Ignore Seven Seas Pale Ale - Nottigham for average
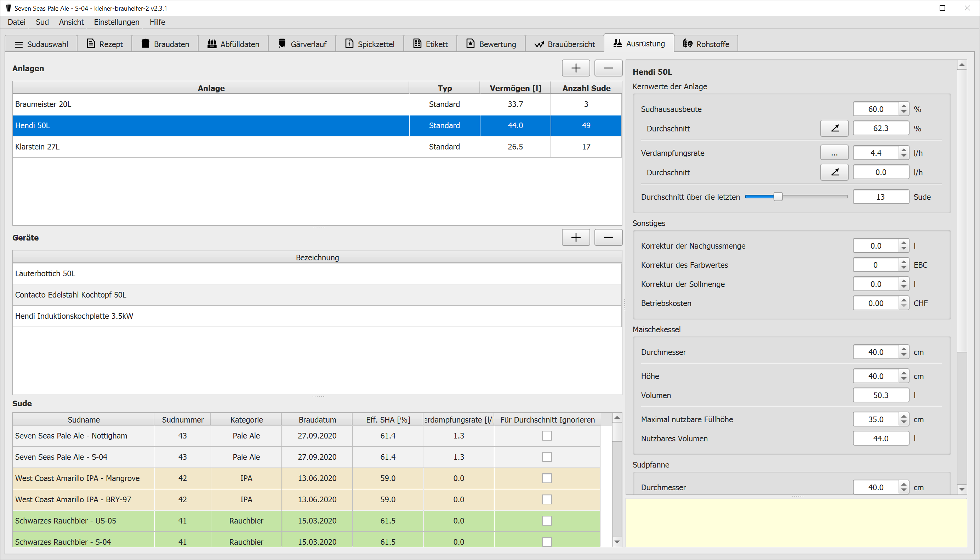The height and width of the screenshot is (560, 980). 547,436
